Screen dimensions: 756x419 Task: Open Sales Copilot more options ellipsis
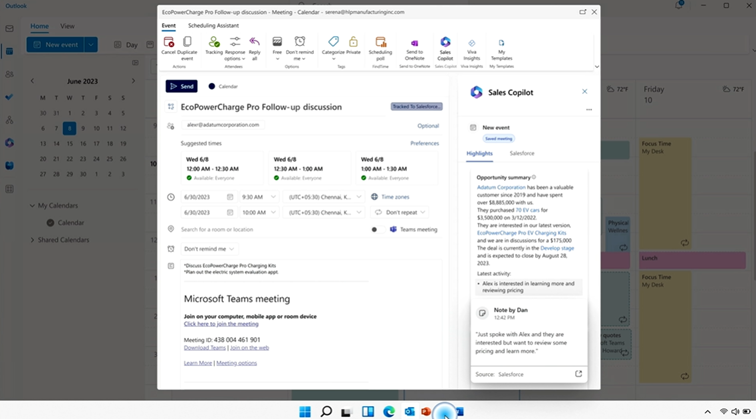click(x=589, y=110)
